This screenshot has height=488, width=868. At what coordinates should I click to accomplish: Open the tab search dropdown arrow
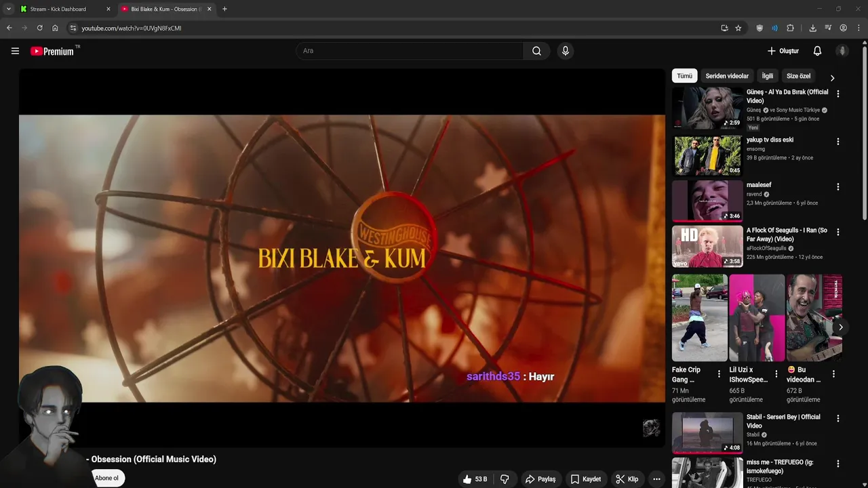coord(8,9)
